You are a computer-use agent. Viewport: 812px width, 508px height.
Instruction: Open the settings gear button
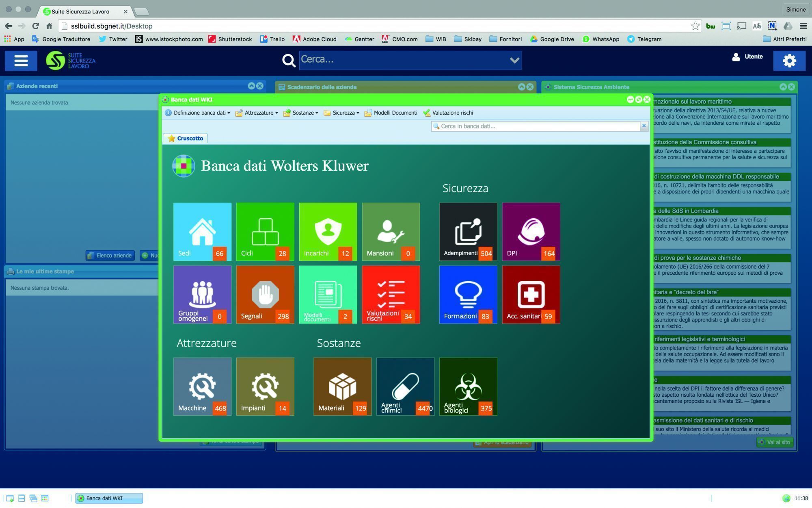(x=789, y=61)
